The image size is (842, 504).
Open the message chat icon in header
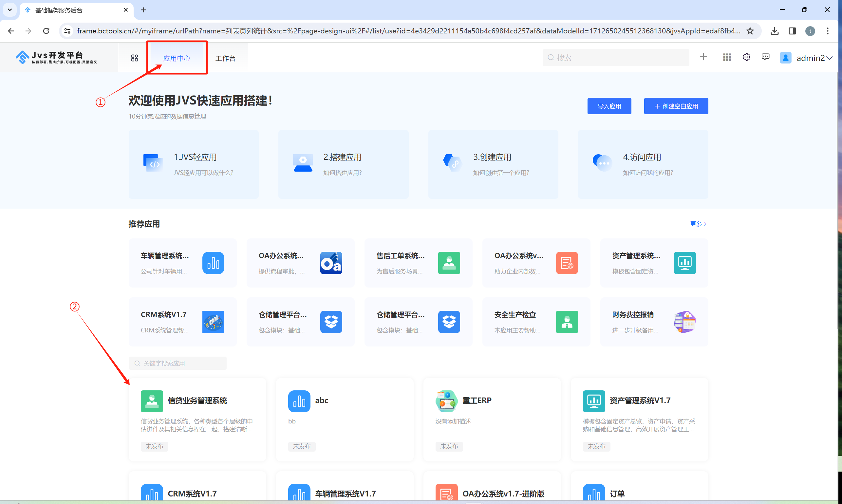[x=766, y=57]
